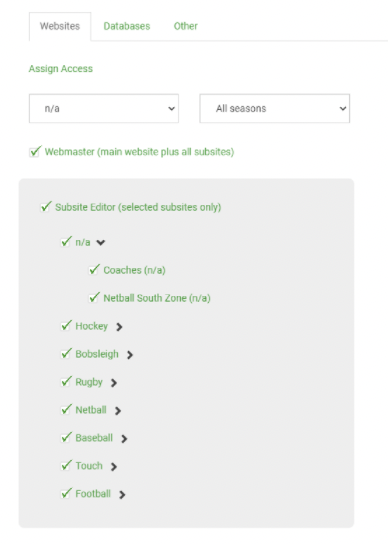
Task: Uncheck the Coaches (n/a) checkbox
Action: tap(94, 270)
